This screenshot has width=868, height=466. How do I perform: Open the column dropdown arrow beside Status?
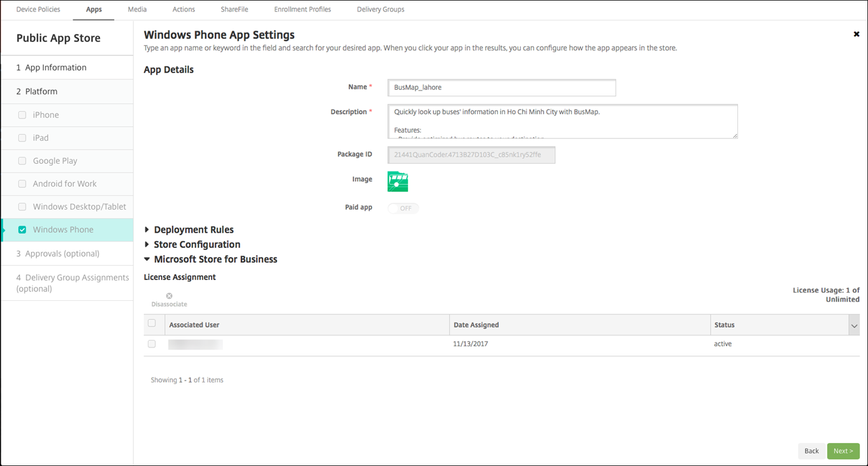point(854,326)
